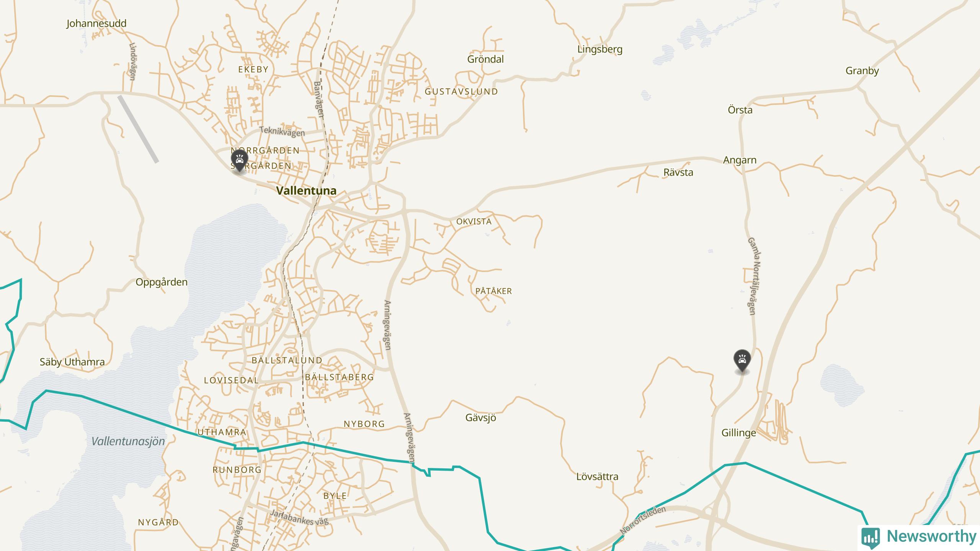Click the Säby Uthamra label
Screen dimensions: 980x551
click(x=72, y=362)
